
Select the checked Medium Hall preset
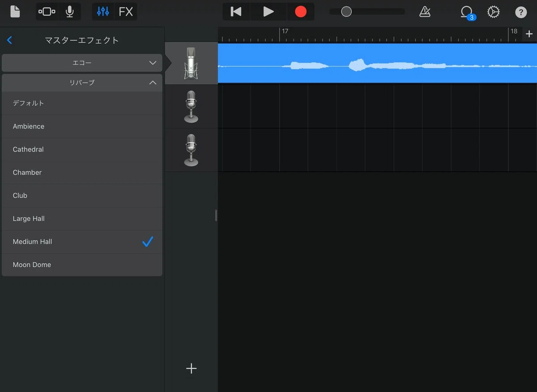click(x=82, y=242)
